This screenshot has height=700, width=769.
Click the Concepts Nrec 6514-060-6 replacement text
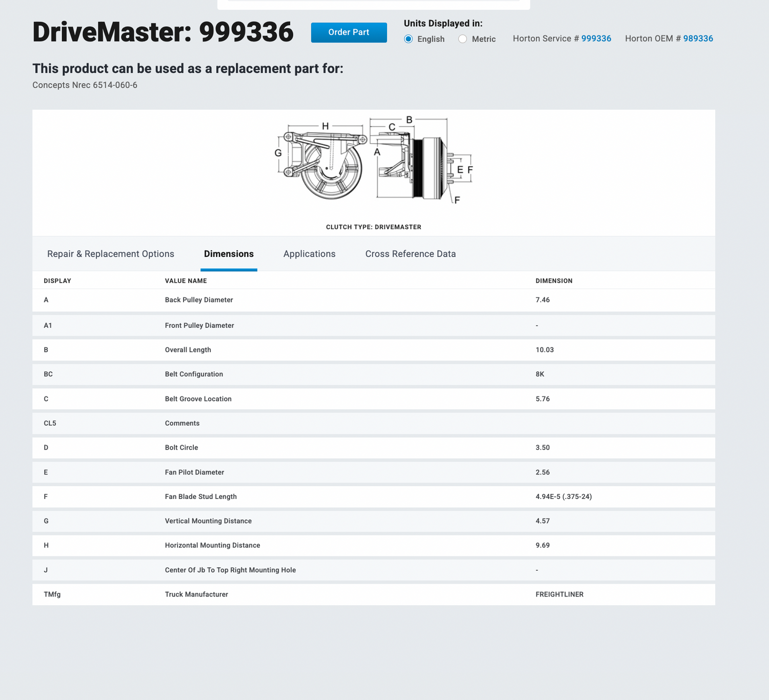point(85,85)
